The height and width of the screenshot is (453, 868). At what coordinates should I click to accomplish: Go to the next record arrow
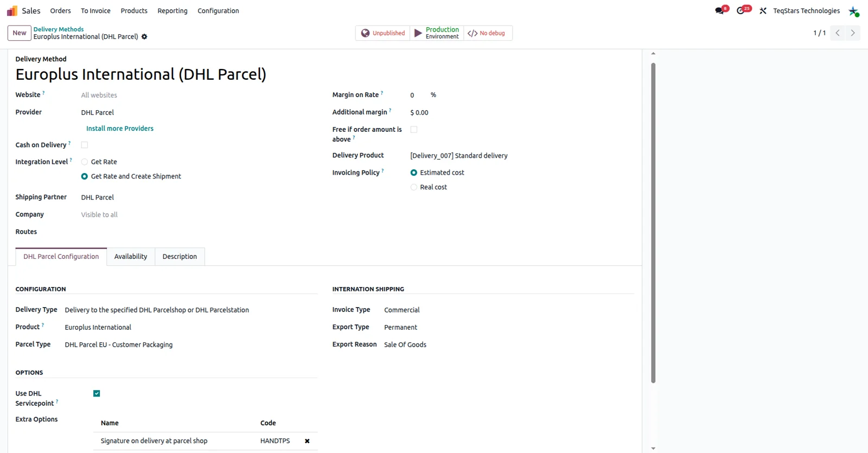coord(853,33)
